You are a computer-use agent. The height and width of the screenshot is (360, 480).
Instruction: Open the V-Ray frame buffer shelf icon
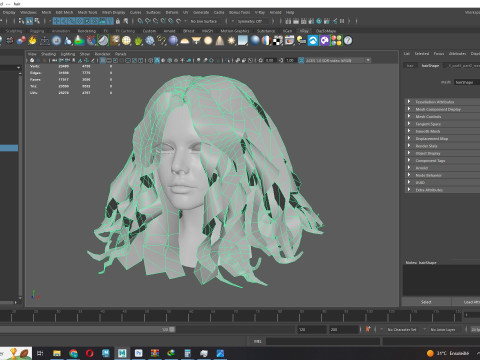(289, 41)
